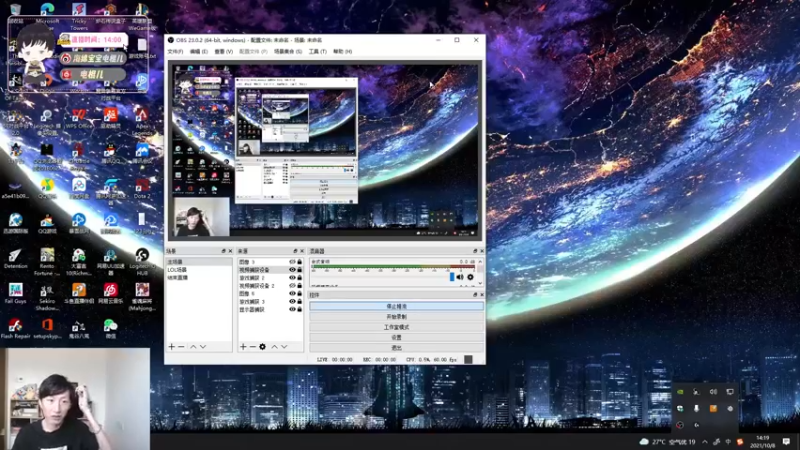Undock the Controls panel with float icon
This screenshot has height=450, width=800.
(475, 295)
